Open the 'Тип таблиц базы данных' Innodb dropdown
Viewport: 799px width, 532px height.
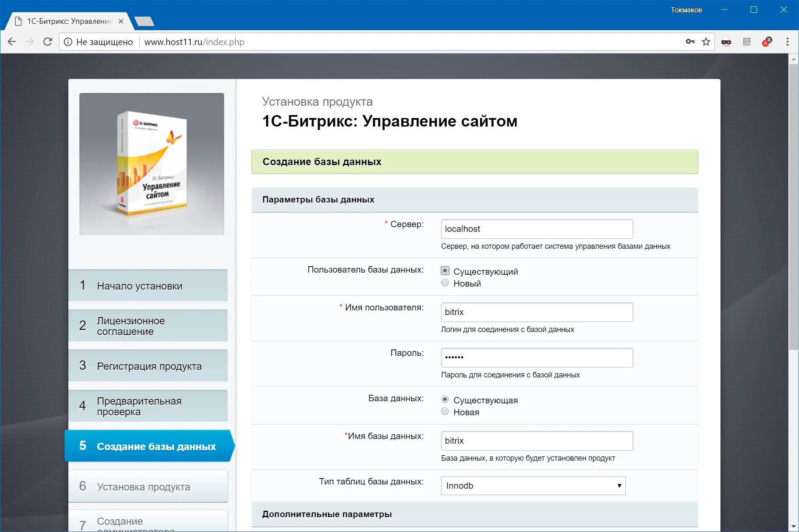click(533, 486)
